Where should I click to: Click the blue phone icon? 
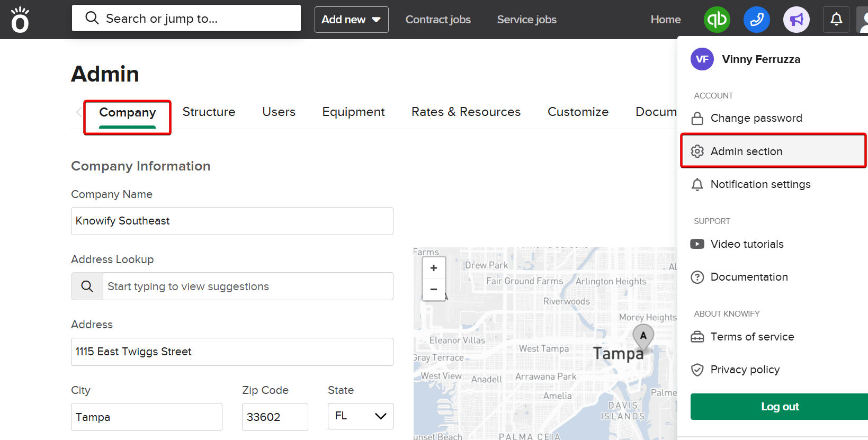click(x=756, y=20)
